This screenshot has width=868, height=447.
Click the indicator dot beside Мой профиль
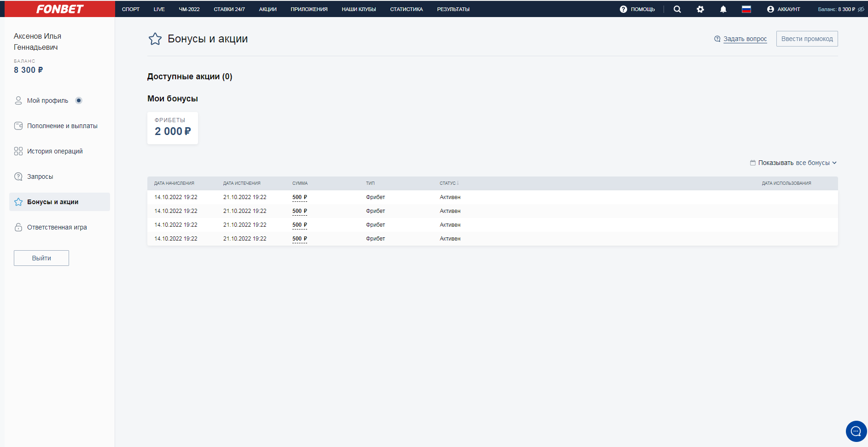point(79,100)
